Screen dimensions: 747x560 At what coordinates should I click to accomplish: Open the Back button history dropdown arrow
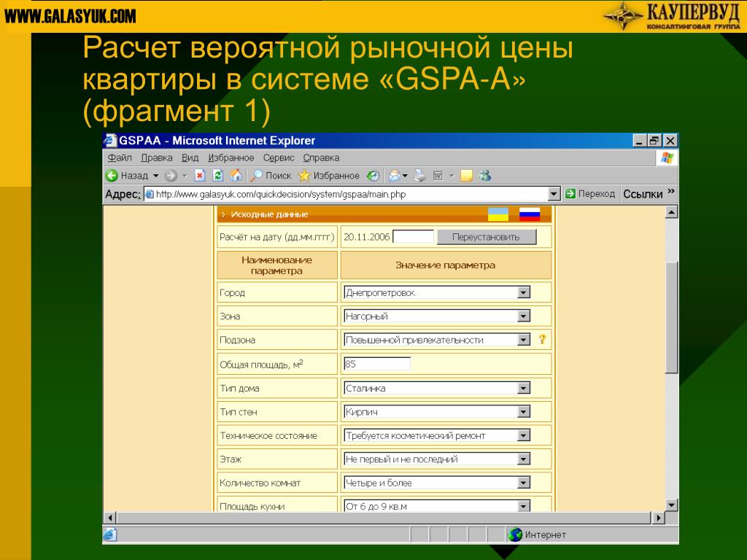tap(155, 176)
